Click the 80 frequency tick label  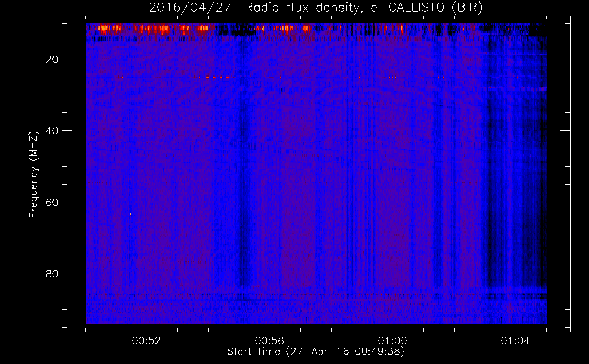[x=52, y=274]
